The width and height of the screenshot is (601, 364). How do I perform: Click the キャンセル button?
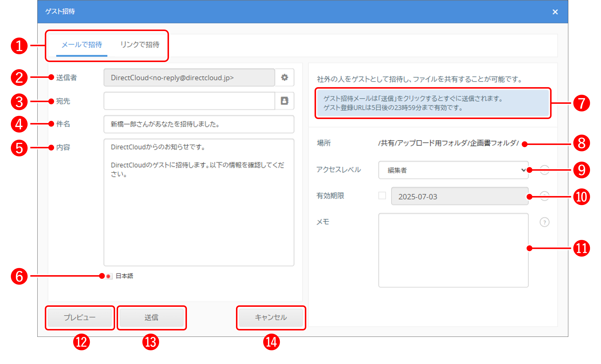[271, 317]
